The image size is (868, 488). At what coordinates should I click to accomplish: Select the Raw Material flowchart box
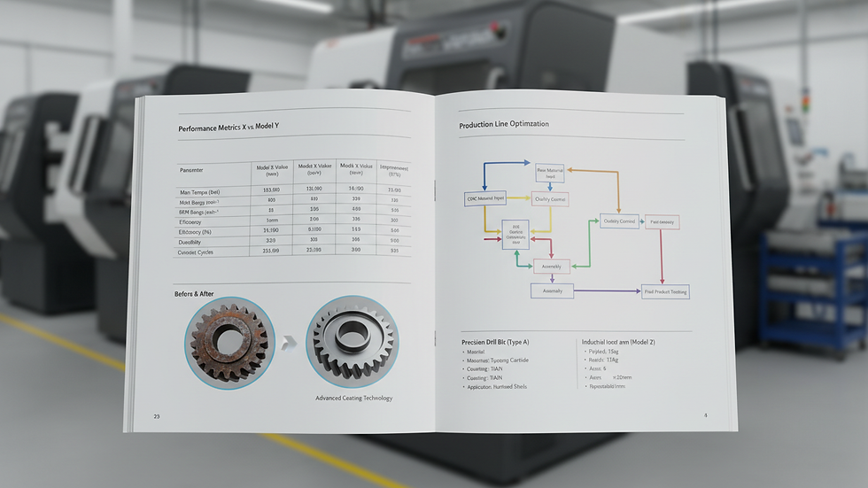pyautogui.click(x=550, y=174)
